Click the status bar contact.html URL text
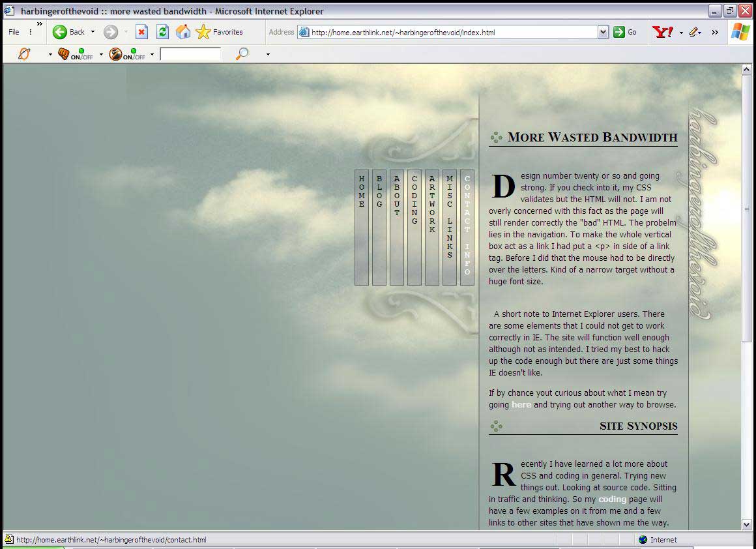This screenshot has height=549, width=756. click(x=111, y=540)
